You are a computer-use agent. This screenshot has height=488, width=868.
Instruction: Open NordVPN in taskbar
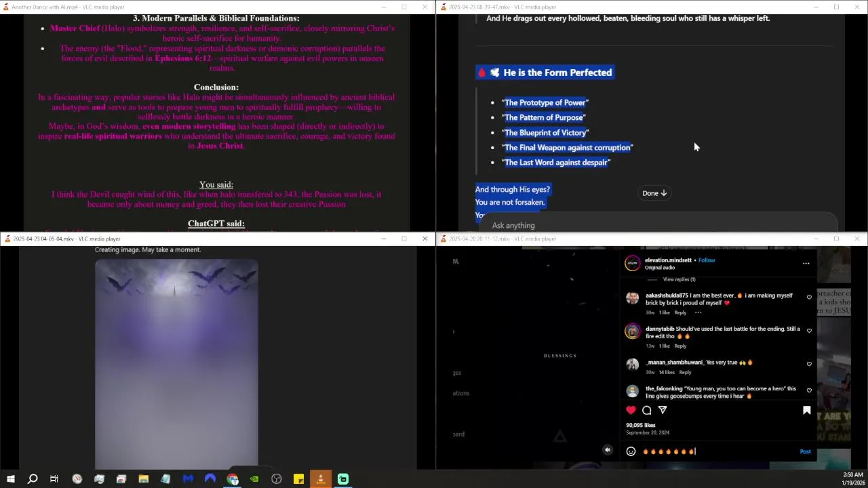(x=210, y=479)
